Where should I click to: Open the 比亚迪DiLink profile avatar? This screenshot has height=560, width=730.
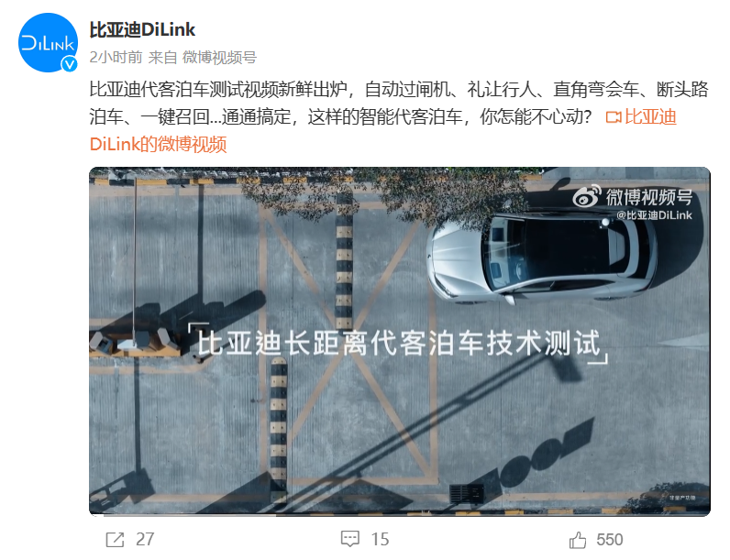click(48, 42)
